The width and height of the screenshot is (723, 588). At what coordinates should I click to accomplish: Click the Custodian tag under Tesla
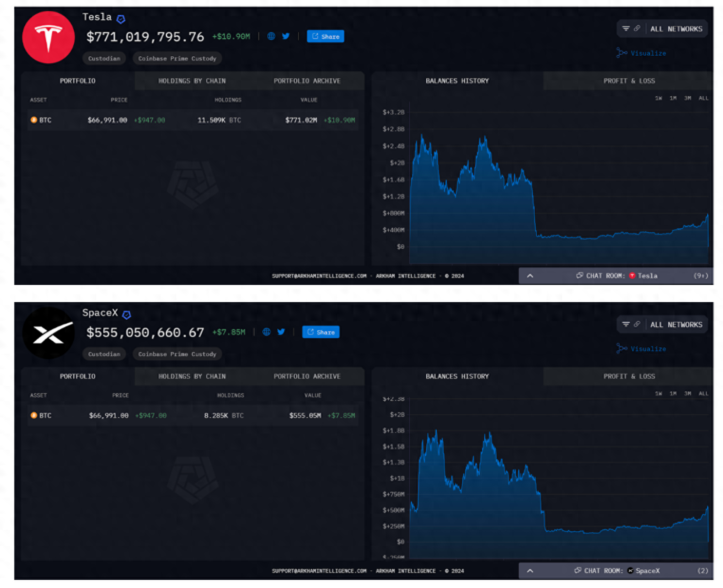[104, 59]
